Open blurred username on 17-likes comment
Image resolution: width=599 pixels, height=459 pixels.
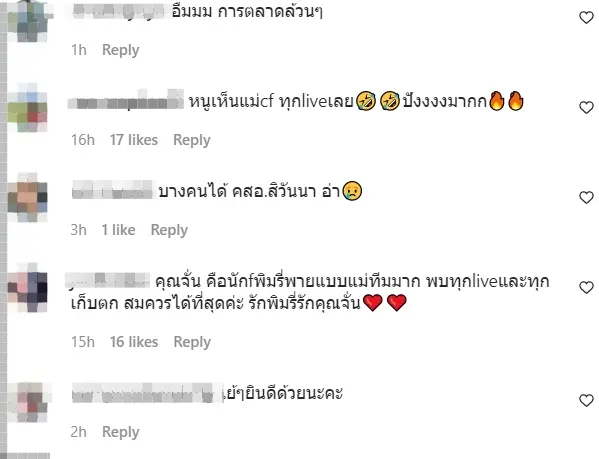coord(126,101)
